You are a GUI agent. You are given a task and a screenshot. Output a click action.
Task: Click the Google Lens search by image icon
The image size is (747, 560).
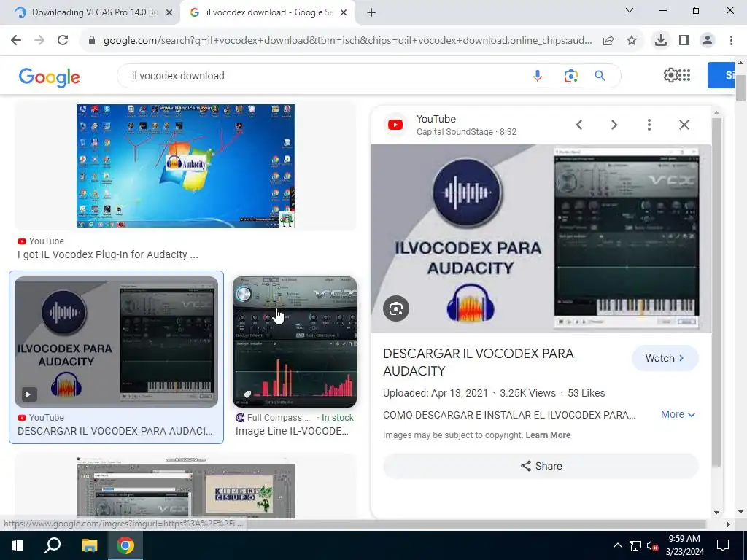[570, 76]
